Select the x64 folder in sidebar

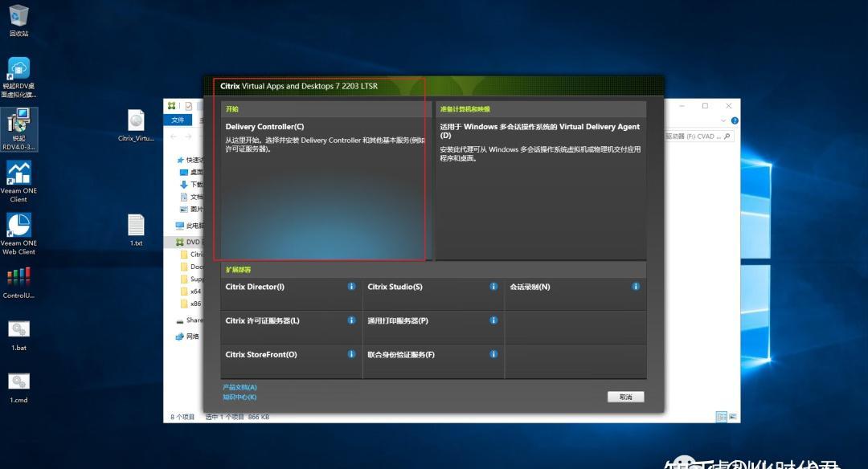[x=191, y=291]
